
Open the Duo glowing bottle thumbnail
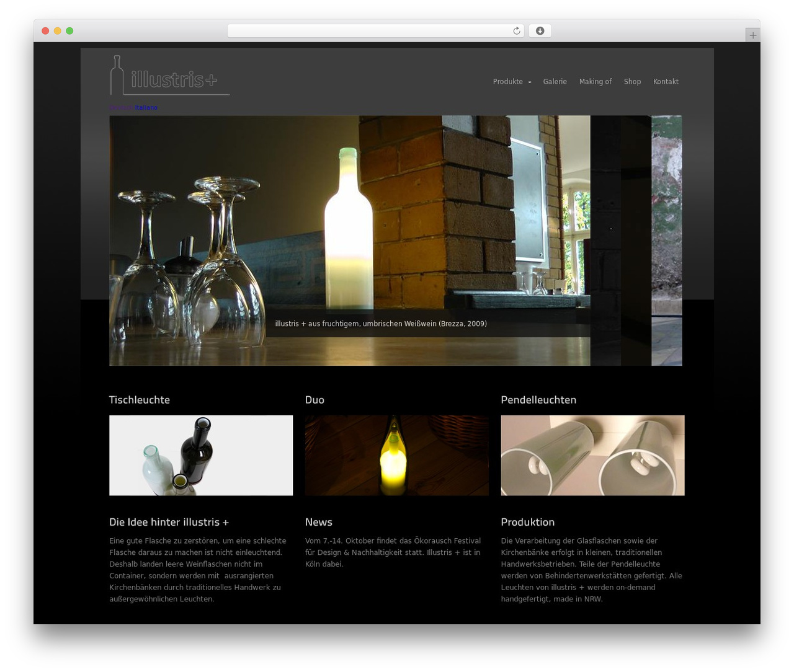pyautogui.click(x=397, y=456)
